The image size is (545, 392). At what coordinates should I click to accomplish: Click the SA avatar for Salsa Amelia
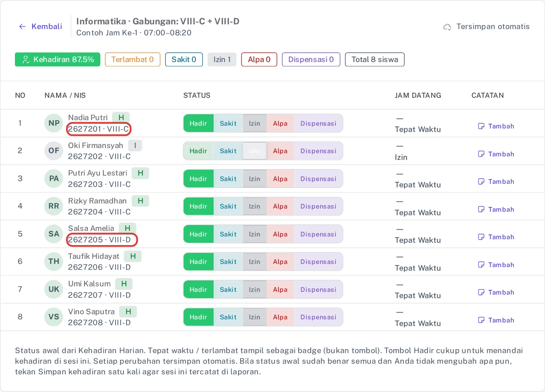click(54, 234)
